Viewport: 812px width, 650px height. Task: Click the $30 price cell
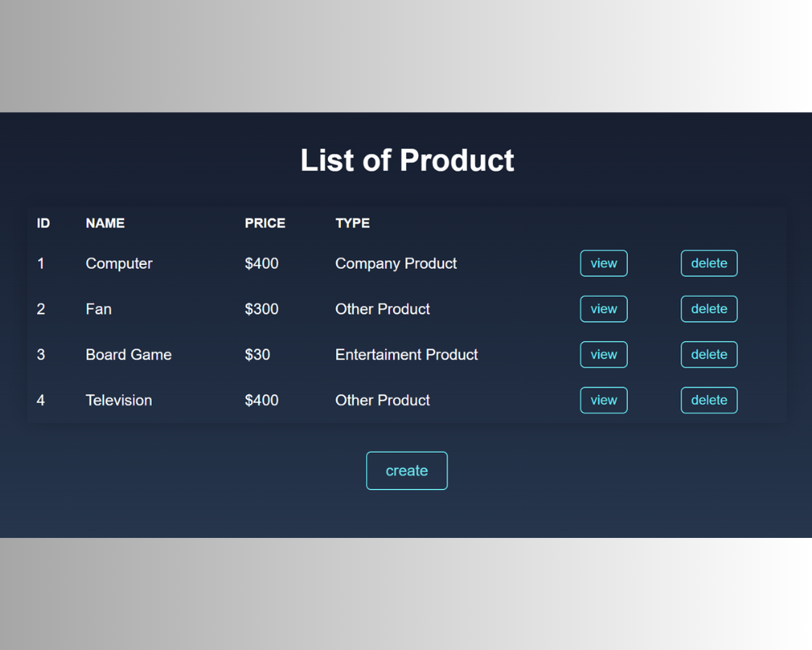257,354
